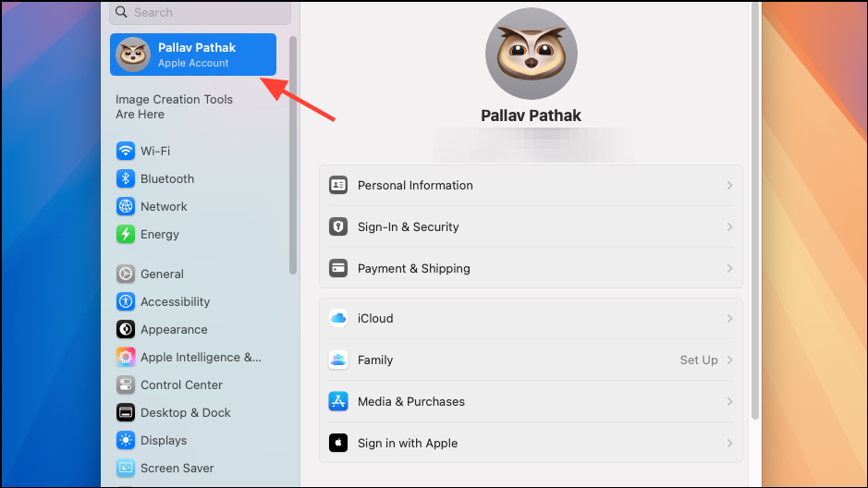Image resolution: width=868 pixels, height=488 pixels.
Task: Expand the iCloud row chevron
Action: [729, 318]
